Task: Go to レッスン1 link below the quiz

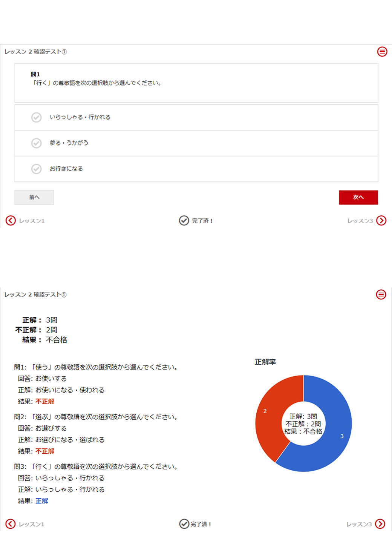Action: [x=32, y=221]
